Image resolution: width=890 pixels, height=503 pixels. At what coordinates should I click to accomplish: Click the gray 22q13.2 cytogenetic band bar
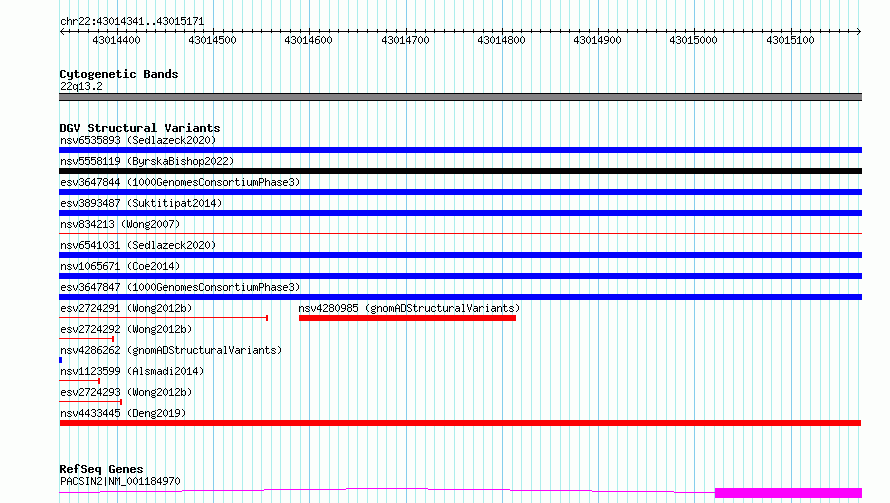tap(460, 97)
